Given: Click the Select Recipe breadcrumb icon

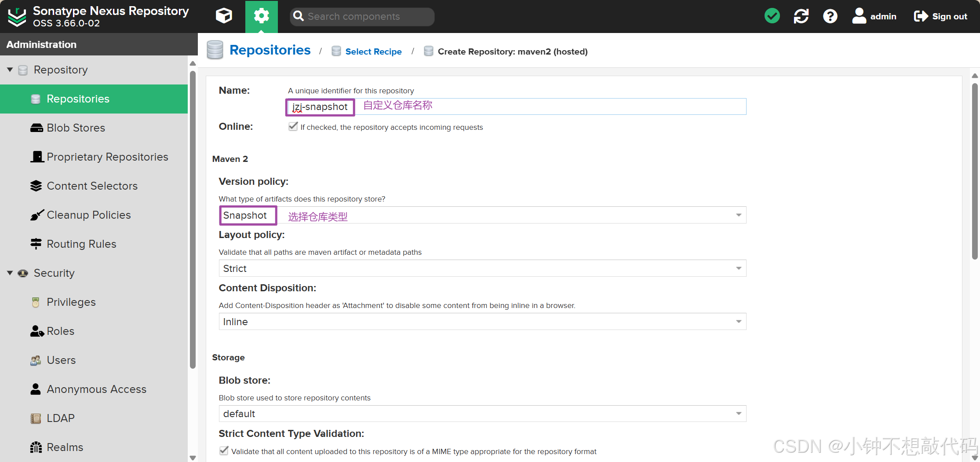Looking at the screenshot, I should tap(336, 51).
